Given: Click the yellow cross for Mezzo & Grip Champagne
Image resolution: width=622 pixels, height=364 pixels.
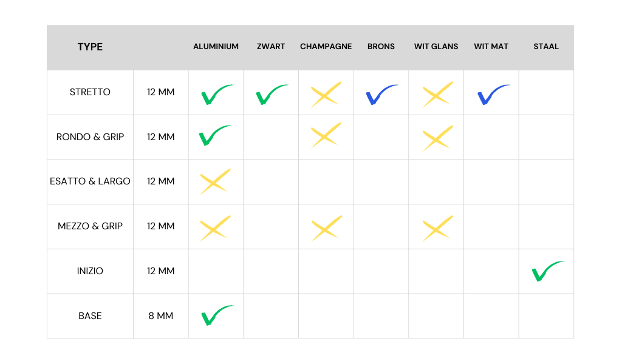Looking at the screenshot, I should (x=326, y=229).
